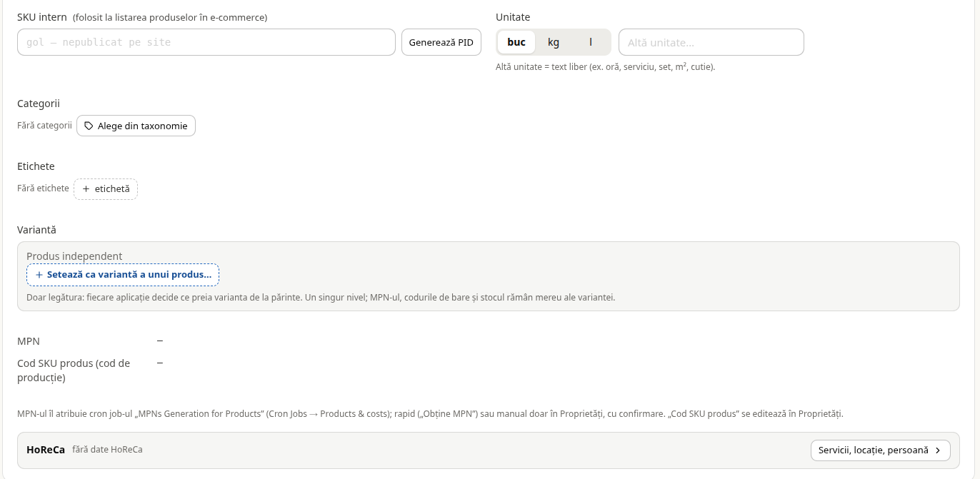The image size is (980, 479).
Task: Click the tag icon in Alege din taxonomie
Action: point(89,126)
